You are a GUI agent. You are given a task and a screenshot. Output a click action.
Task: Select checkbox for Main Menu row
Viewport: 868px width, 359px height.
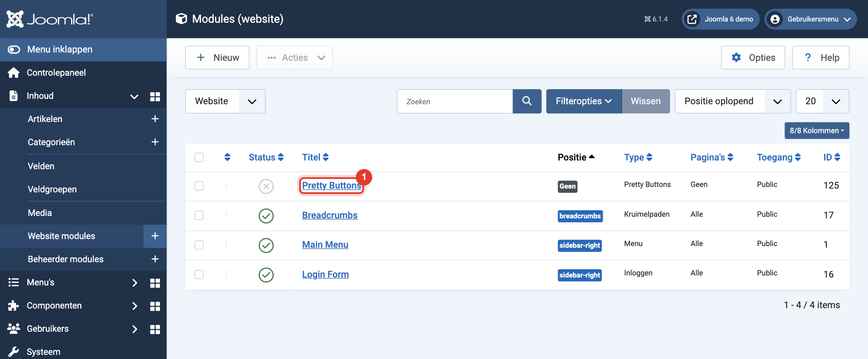pos(199,245)
